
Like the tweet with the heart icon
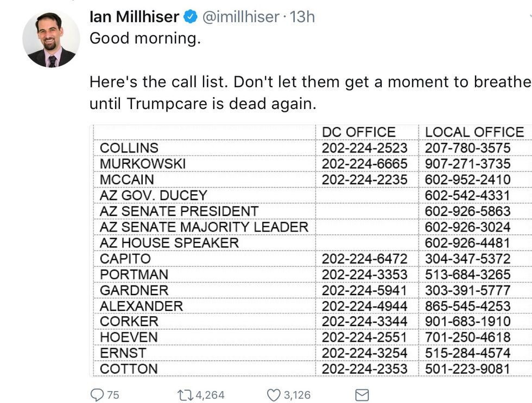pos(274,395)
